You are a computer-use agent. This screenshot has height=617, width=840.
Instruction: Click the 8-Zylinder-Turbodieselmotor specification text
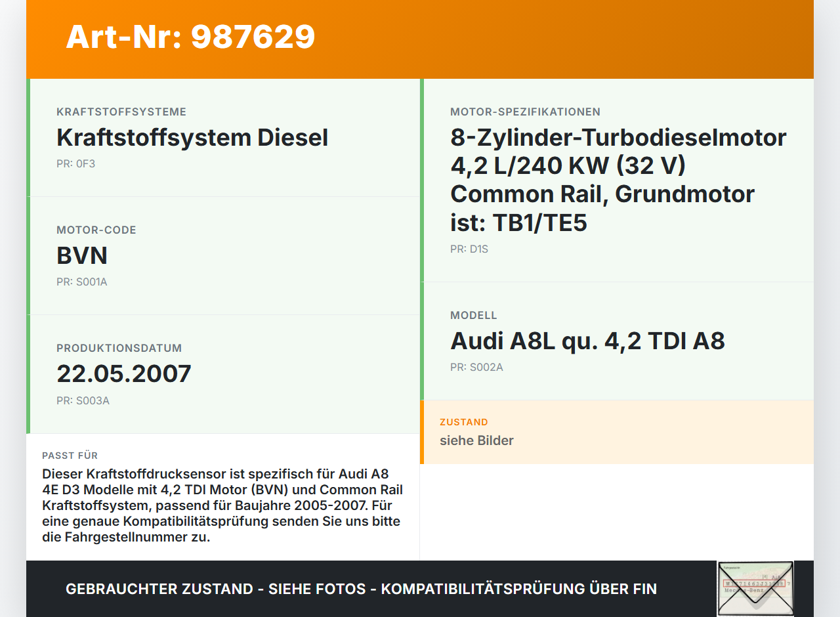click(x=618, y=179)
